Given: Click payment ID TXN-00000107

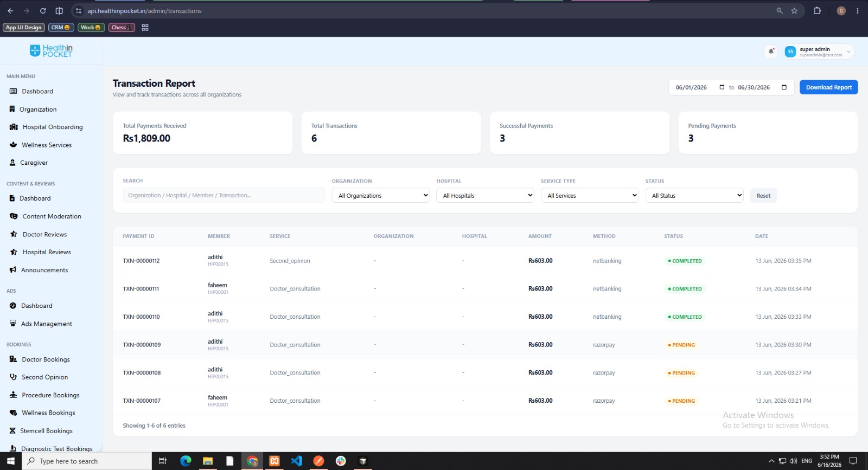Looking at the screenshot, I should [142, 401].
